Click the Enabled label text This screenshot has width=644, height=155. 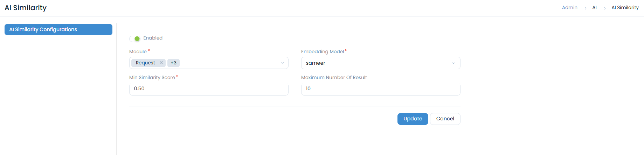[153, 38]
